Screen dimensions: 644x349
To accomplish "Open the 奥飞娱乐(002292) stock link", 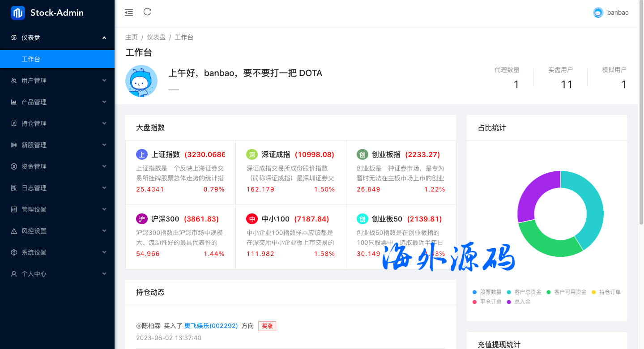I will click(211, 326).
